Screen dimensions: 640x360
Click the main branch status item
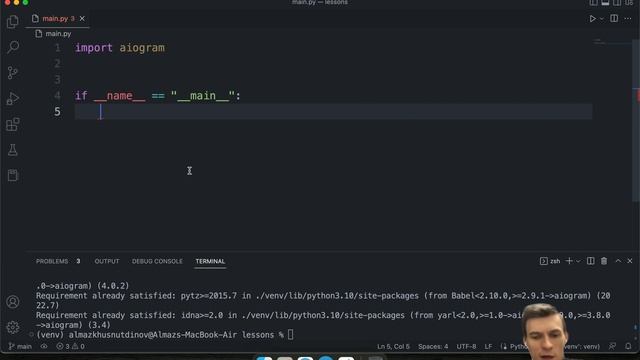coord(20,347)
